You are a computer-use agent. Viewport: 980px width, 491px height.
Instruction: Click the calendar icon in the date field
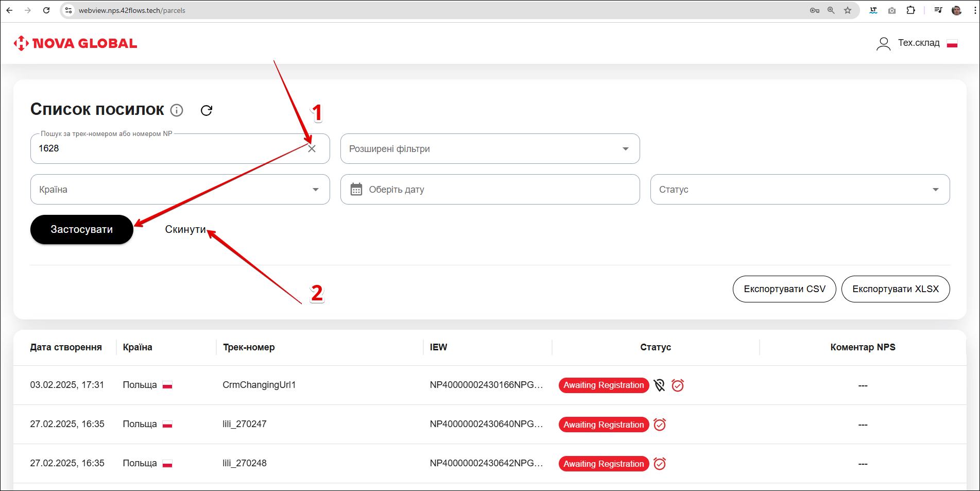[356, 190]
